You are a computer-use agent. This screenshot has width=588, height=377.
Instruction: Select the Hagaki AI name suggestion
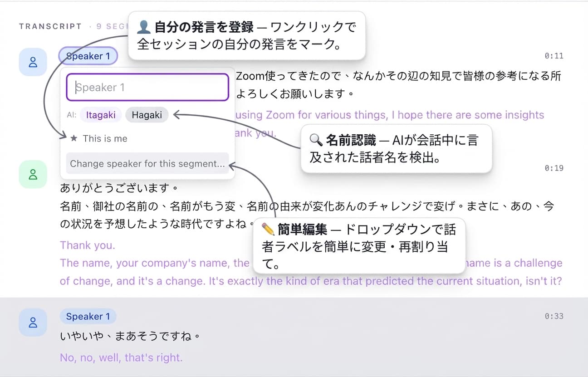coord(147,115)
